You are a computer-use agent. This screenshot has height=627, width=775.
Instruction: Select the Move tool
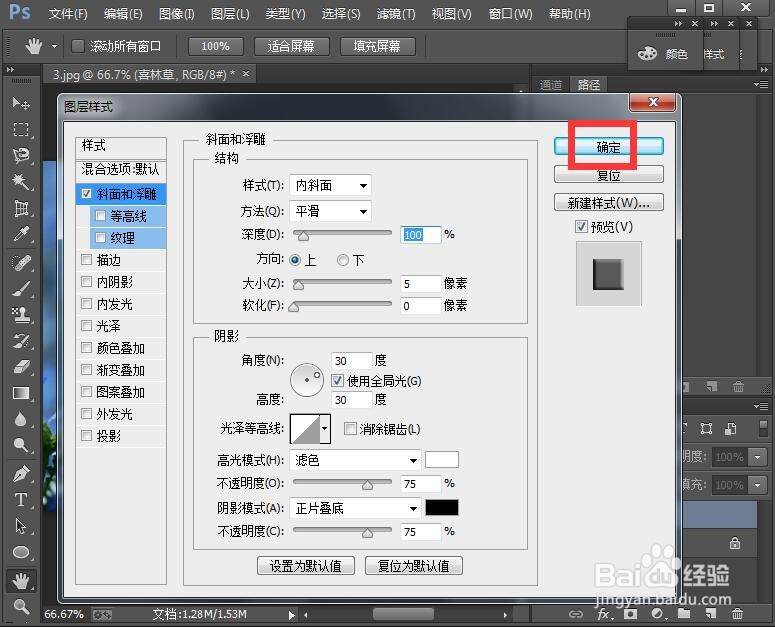coord(21,103)
